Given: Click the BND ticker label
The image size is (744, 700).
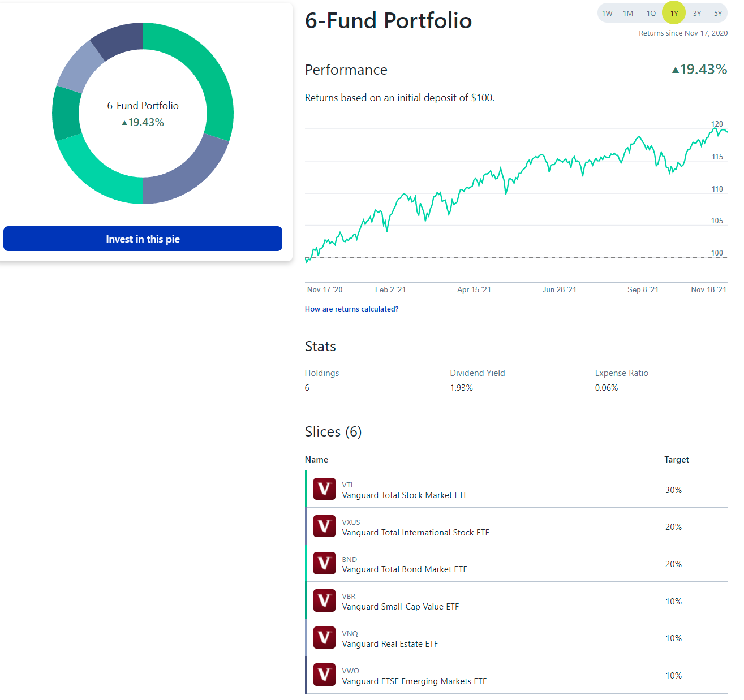Looking at the screenshot, I should [350, 559].
